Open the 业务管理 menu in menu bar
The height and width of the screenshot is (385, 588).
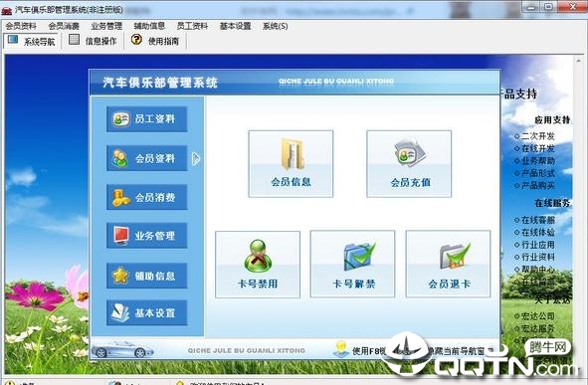(106, 26)
